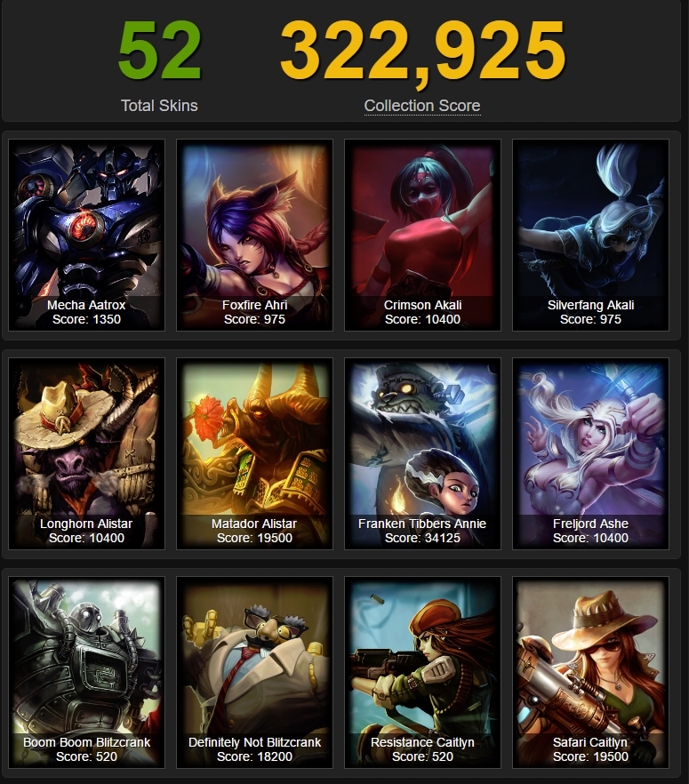
Task: Click the Matador Alistar score text
Action: 254,538
